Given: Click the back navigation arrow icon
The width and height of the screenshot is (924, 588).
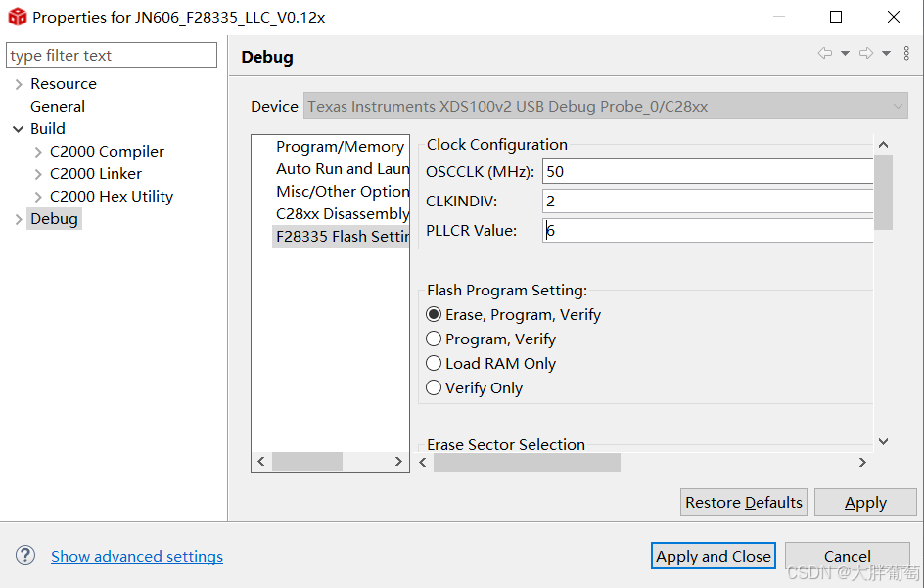Looking at the screenshot, I should (x=825, y=53).
